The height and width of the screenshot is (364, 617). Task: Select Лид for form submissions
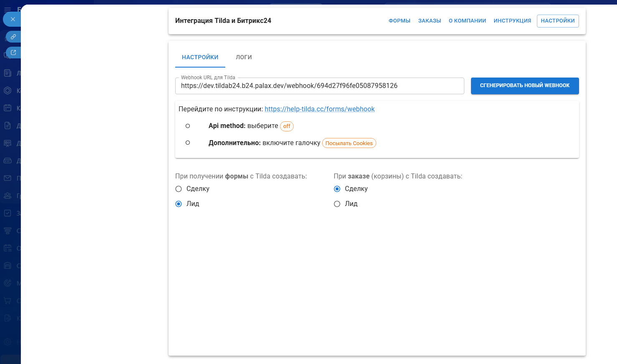(x=179, y=204)
